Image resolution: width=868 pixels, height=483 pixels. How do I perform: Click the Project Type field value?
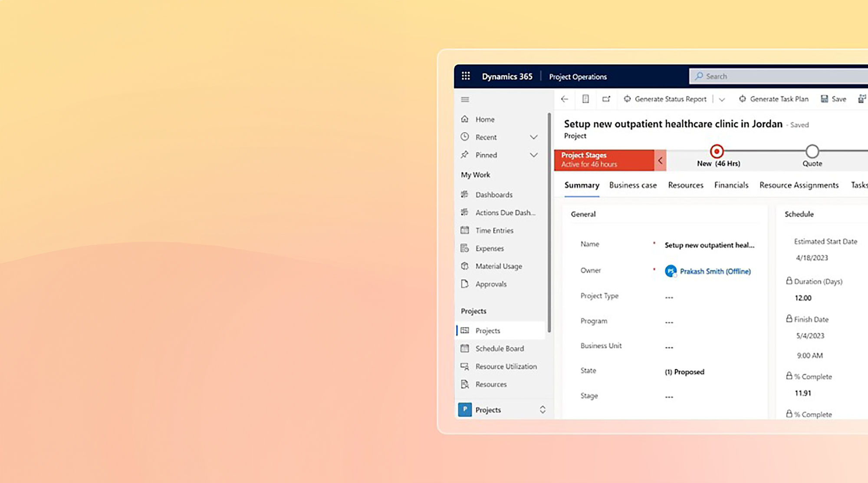tap(669, 298)
